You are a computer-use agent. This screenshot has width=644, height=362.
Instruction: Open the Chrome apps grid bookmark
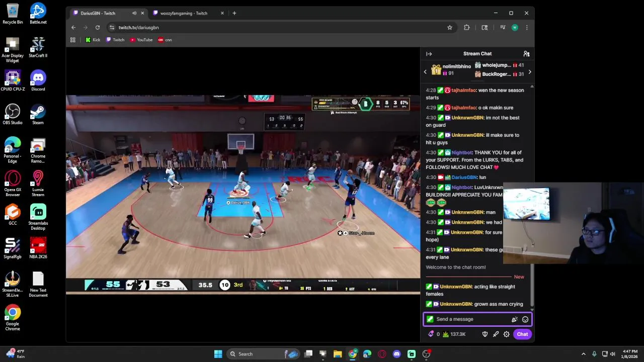73,40
